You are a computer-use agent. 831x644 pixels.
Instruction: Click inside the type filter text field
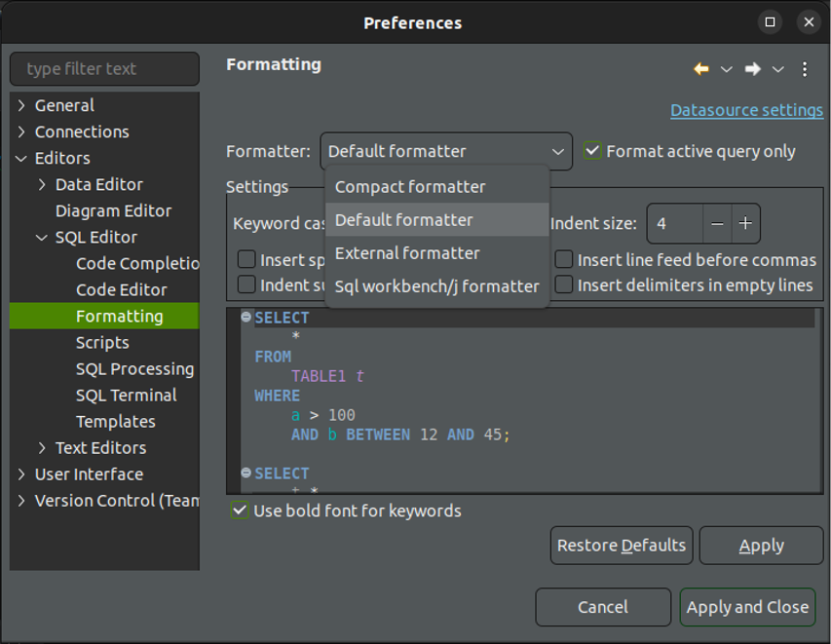tap(103, 69)
